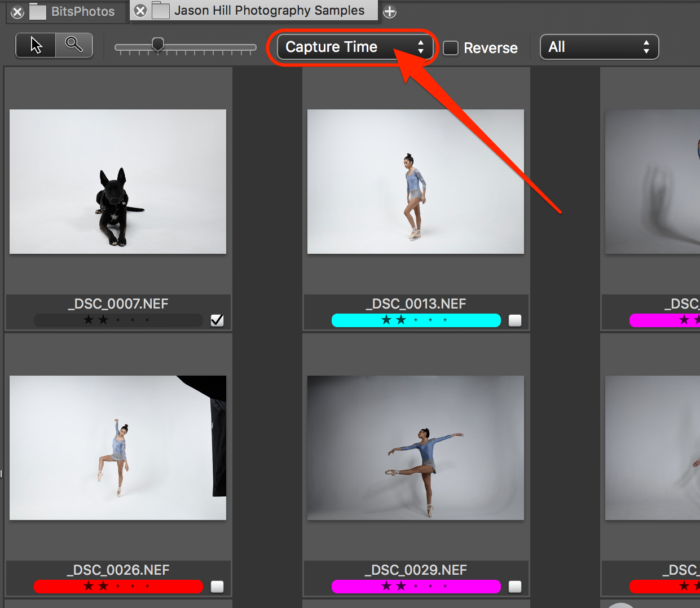
Task: Click the red color label on _DSC_0026.NEF
Action: 118,587
